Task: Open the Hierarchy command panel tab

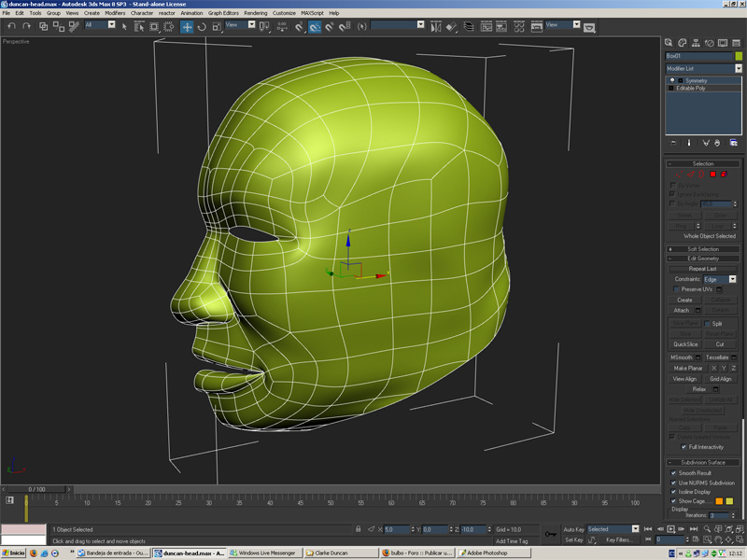Action: (696, 43)
